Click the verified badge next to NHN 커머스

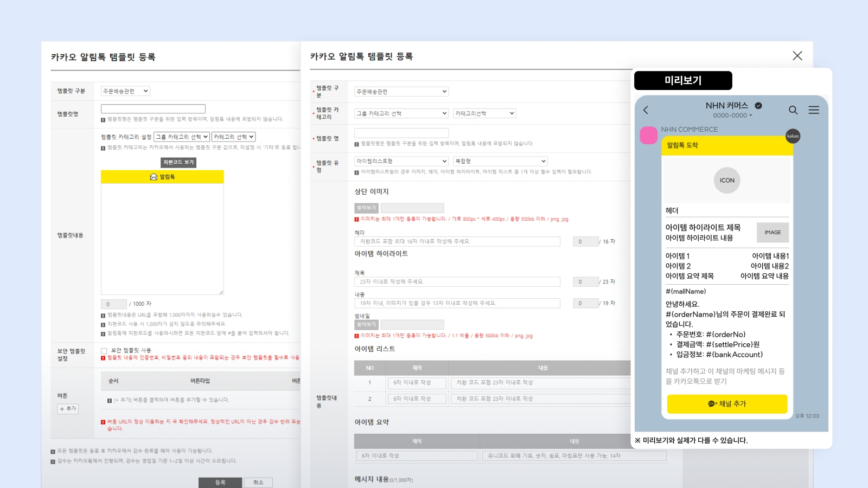point(758,106)
